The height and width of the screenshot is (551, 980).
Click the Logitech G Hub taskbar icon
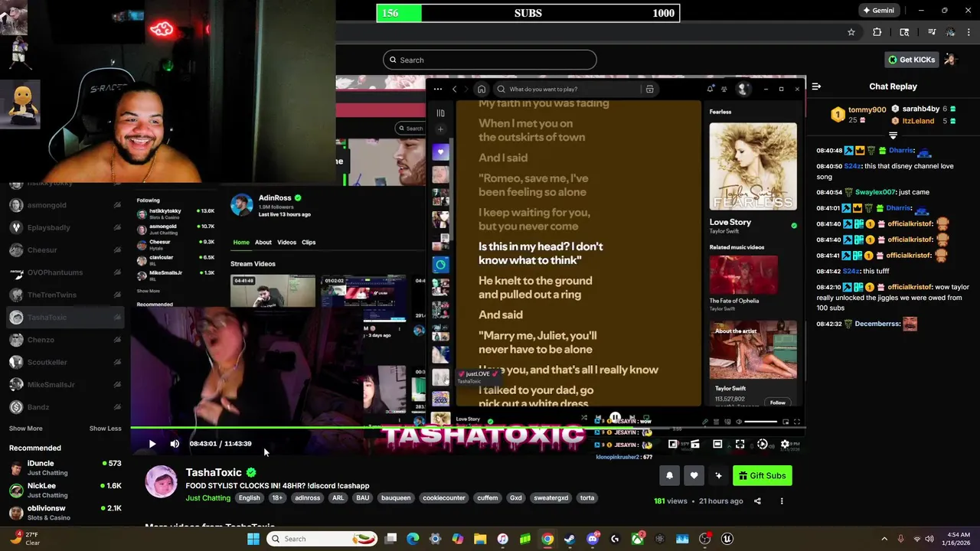tap(615, 539)
